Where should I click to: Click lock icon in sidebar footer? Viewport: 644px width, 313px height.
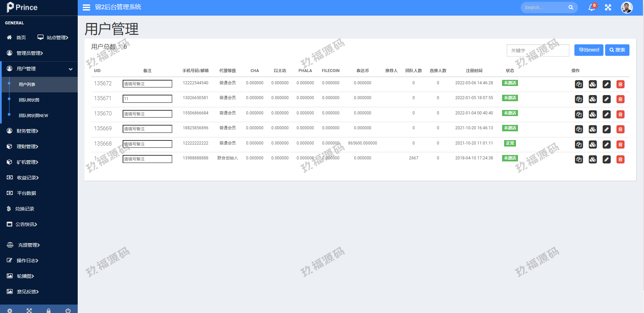49,310
